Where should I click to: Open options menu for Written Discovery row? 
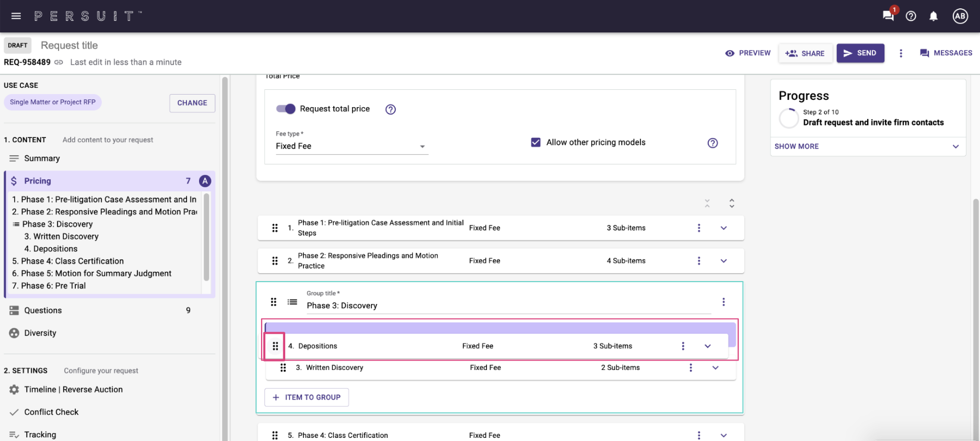(691, 368)
